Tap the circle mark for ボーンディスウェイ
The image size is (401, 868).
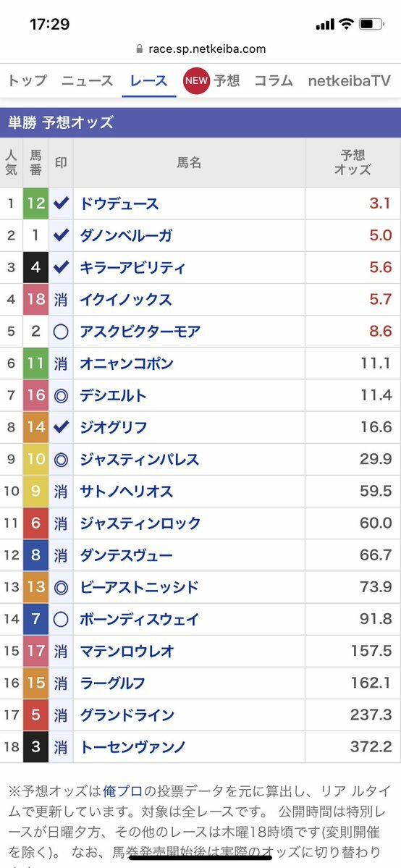point(61,620)
